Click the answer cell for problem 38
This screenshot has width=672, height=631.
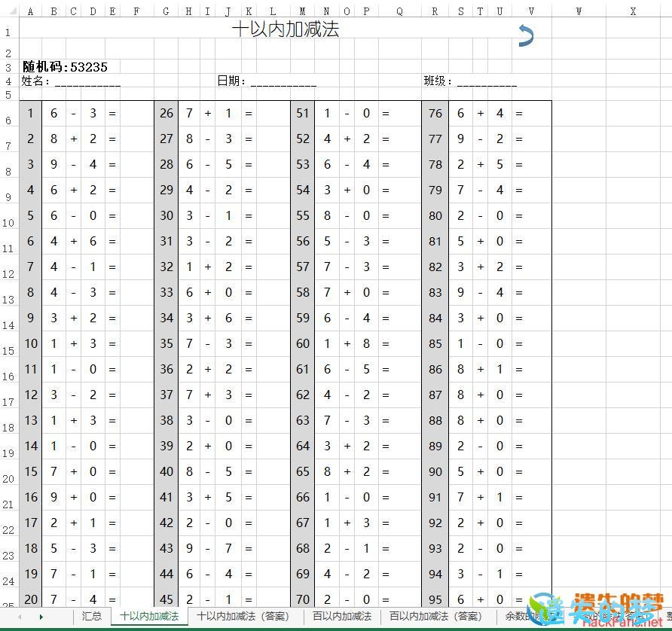click(273, 420)
